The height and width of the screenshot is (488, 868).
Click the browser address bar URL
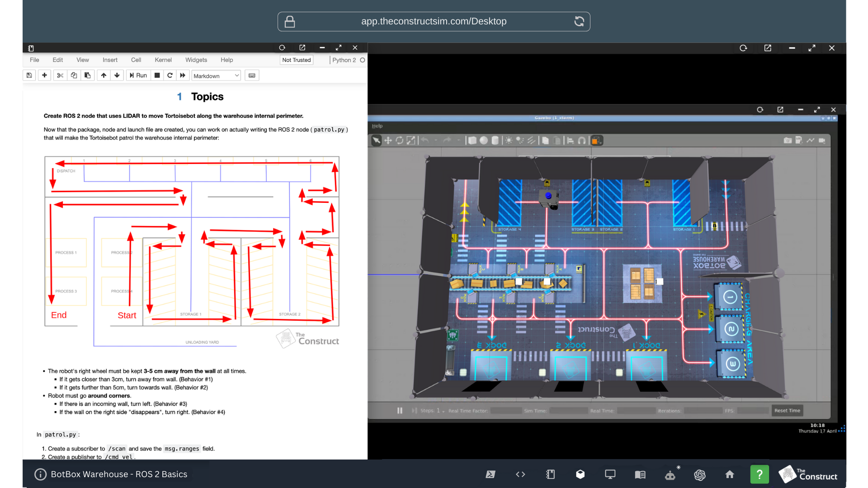434,21
